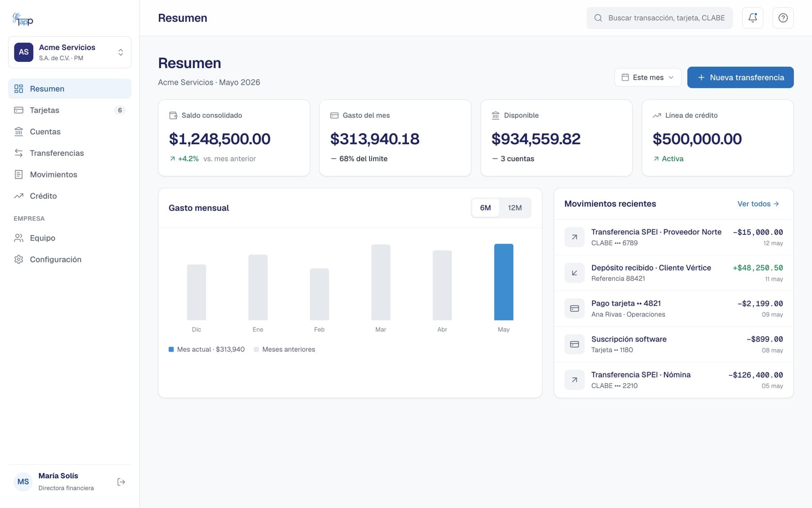Click the Feb bar in the chart
The height and width of the screenshot is (508, 812).
(319, 294)
